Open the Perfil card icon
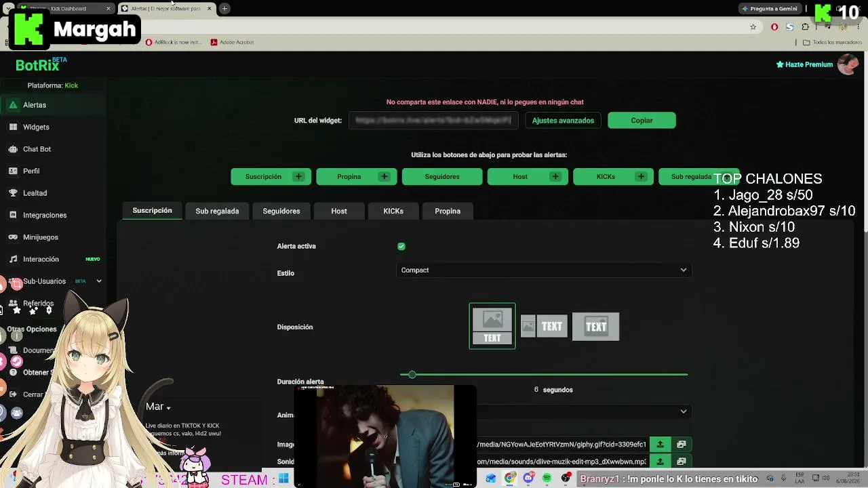The width and height of the screenshot is (868, 488). click(13, 171)
